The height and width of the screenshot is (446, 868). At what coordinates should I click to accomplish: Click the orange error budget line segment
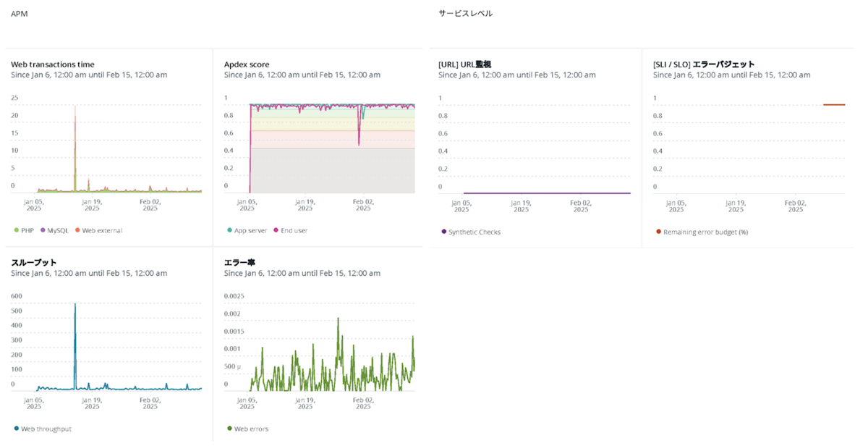coord(833,105)
